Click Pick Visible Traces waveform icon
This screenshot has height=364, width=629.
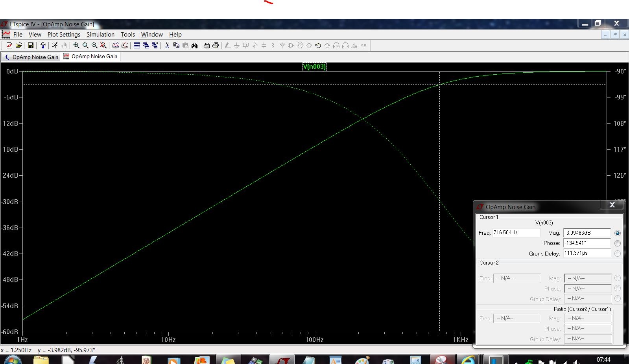[116, 46]
